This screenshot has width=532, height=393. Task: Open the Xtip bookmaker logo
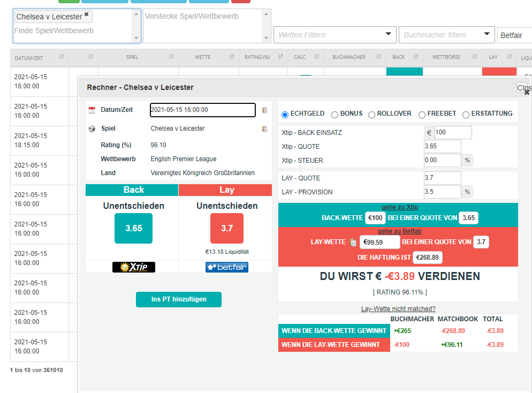click(x=134, y=267)
